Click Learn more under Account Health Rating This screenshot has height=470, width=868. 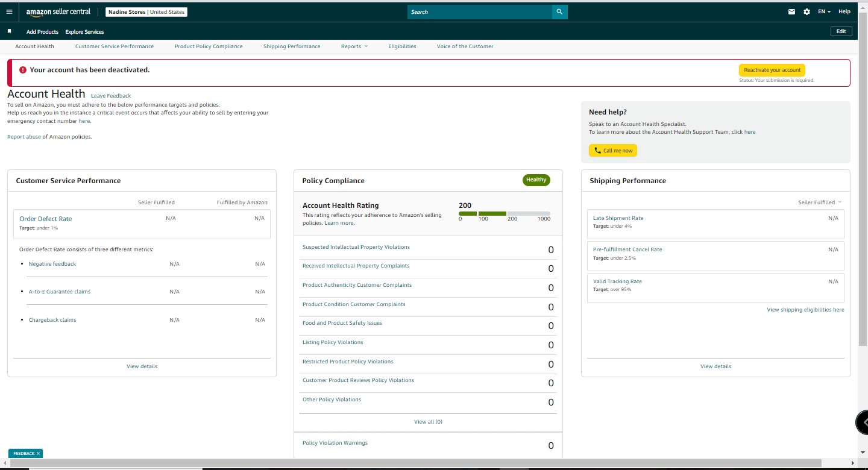339,223
